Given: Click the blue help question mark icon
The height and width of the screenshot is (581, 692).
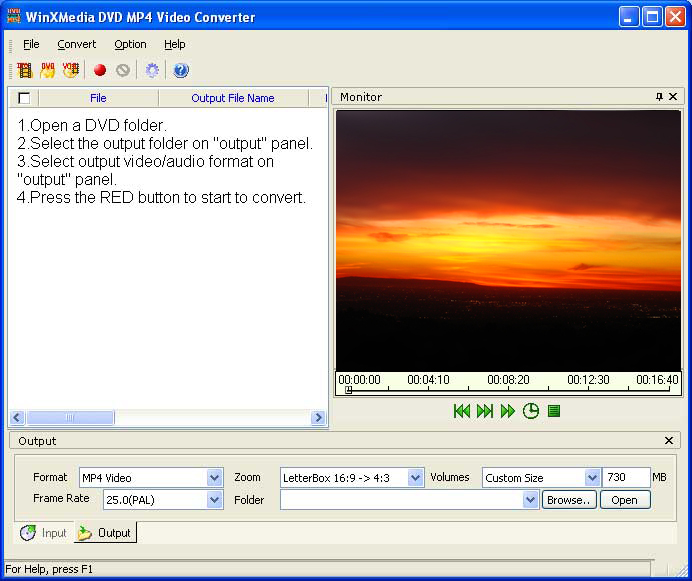Looking at the screenshot, I should (x=181, y=70).
